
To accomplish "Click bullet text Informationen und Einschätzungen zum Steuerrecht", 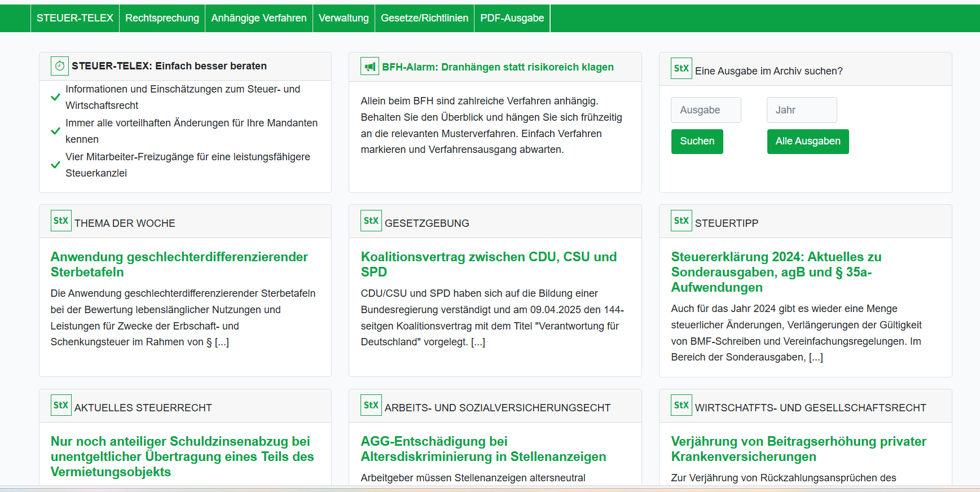I will click(x=183, y=97).
